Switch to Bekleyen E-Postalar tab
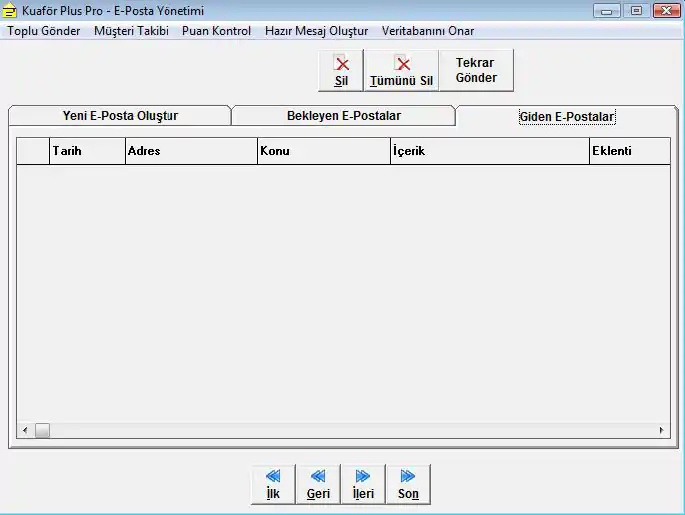 (344, 116)
